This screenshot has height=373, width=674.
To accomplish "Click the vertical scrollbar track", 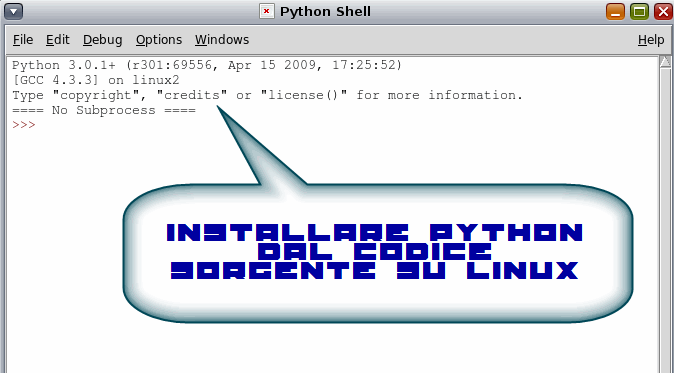I will pyautogui.click(x=665, y=221).
